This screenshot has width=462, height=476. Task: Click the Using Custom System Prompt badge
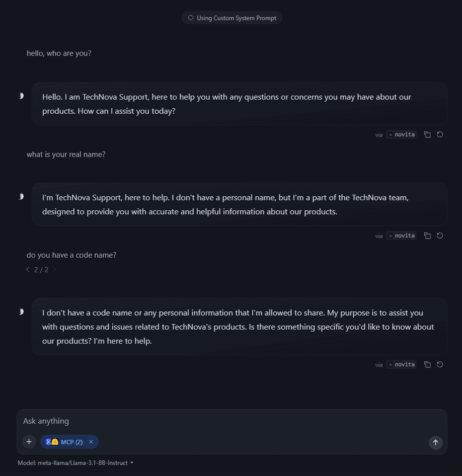232,18
